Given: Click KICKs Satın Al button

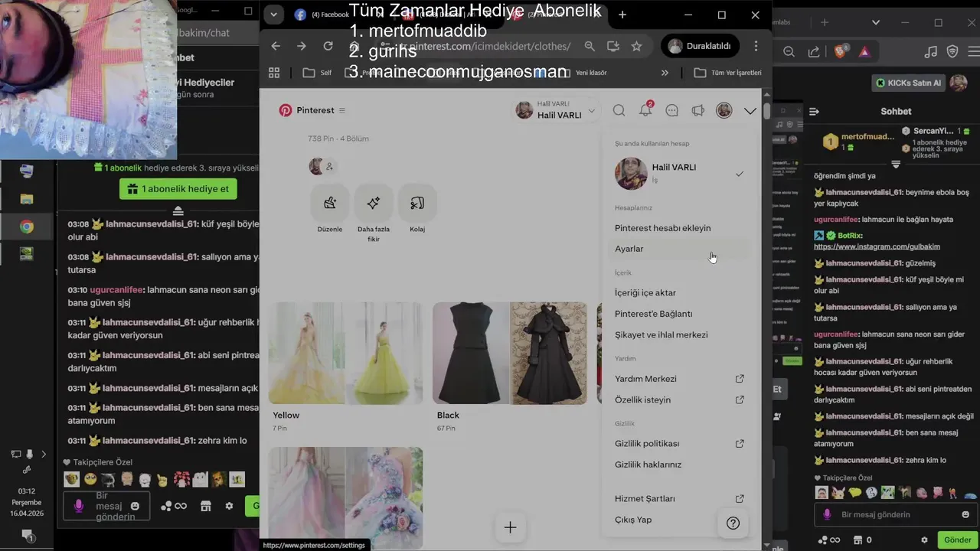Looking at the screenshot, I should point(909,83).
